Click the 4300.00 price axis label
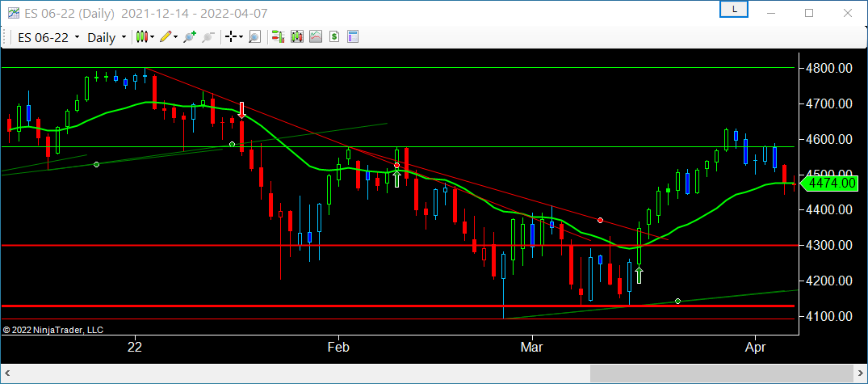This screenshot has height=384, width=868. [x=829, y=246]
